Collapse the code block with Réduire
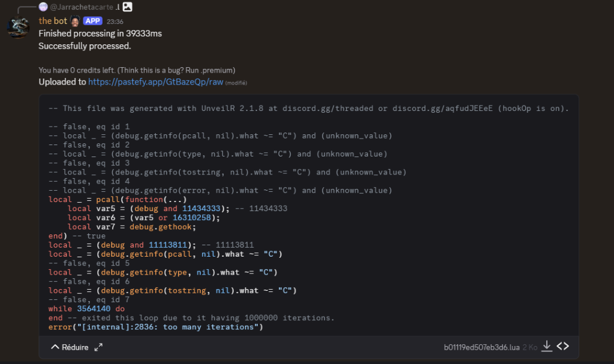The height and width of the screenshot is (364, 614). click(72, 347)
